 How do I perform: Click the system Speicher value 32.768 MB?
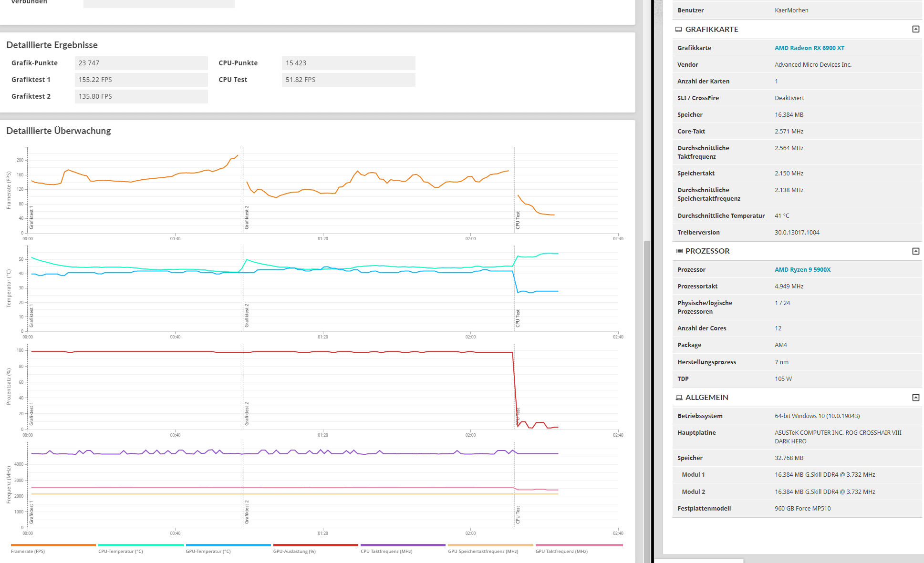(789, 458)
